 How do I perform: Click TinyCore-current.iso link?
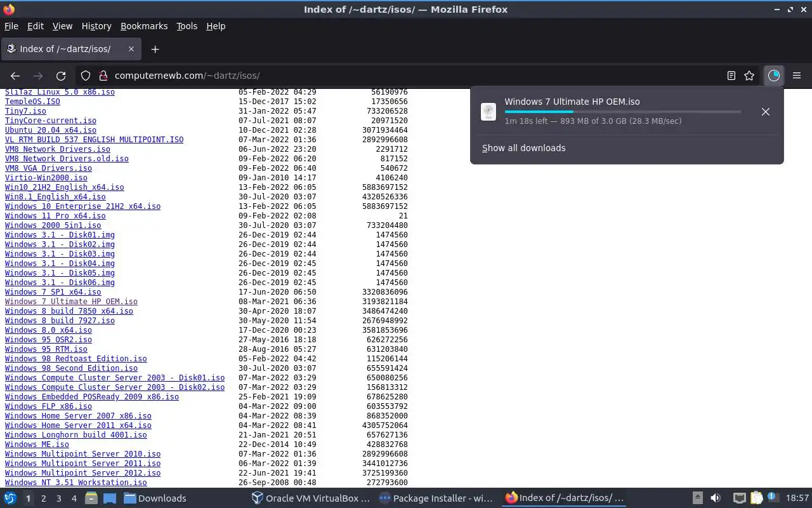pyautogui.click(x=51, y=121)
